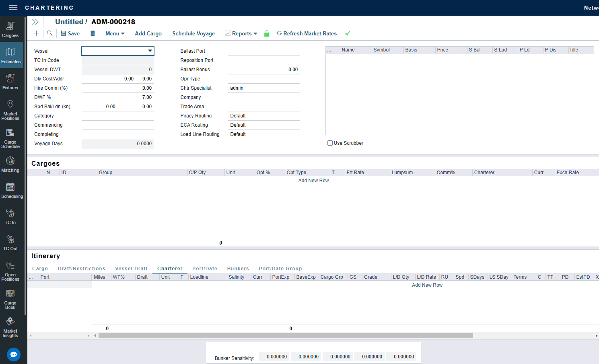Click the itinerary horizontal scrollbar
The width and height of the screenshot is (599, 364).
[286, 335]
